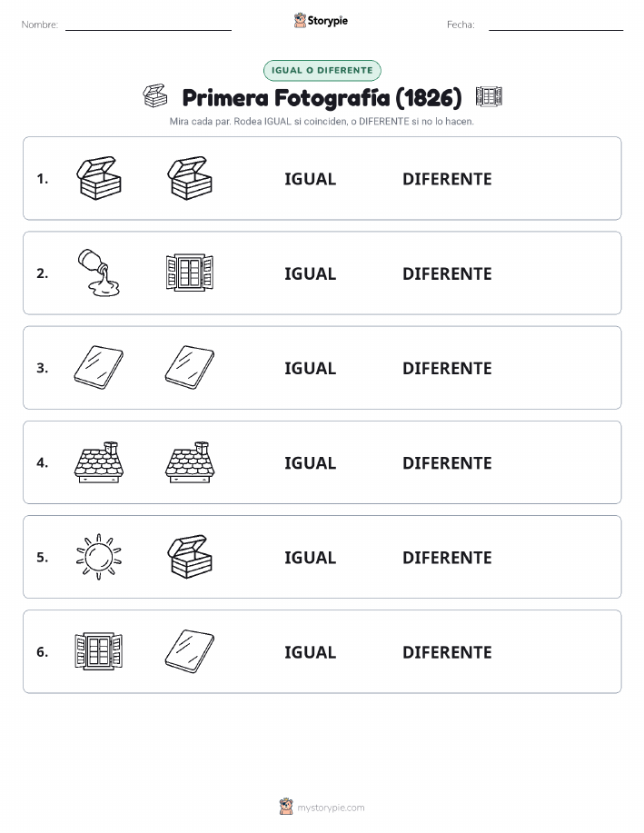
Task: Click the first open crate in row 1
Action: pyautogui.click(x=99, y=178)
